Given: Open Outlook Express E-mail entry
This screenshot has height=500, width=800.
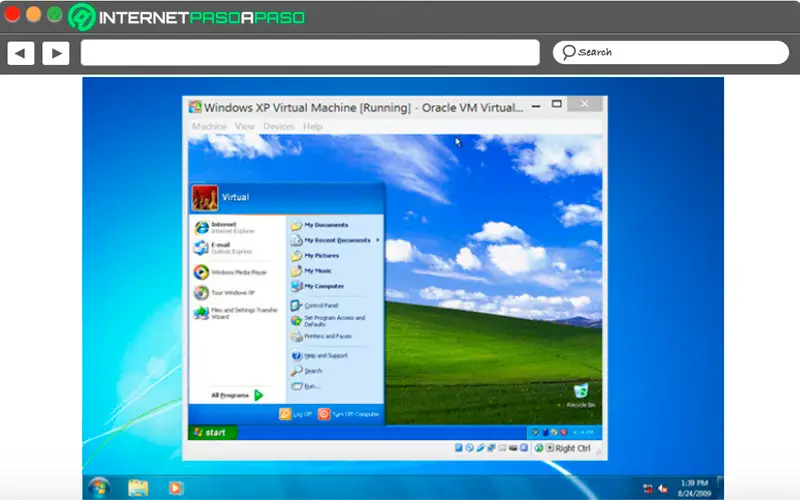Looking at the screenshot, I should (223, 248).
